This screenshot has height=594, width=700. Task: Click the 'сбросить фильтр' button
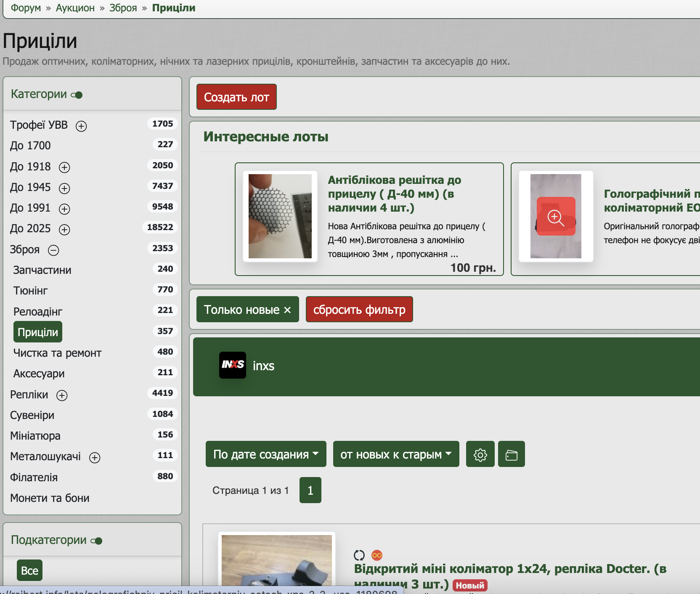[359, 310]
